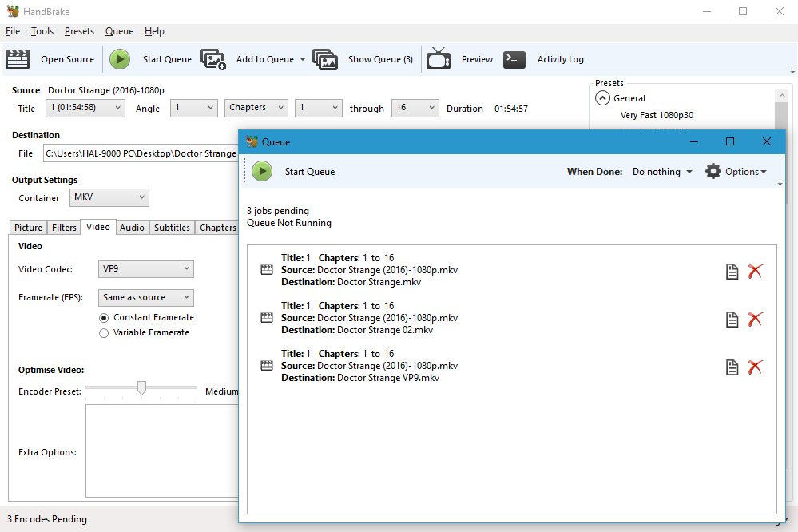Click the Add to Queue icon
Image resolution: width=798 pixels, height=532 pixels.
[x=213, y=59]
